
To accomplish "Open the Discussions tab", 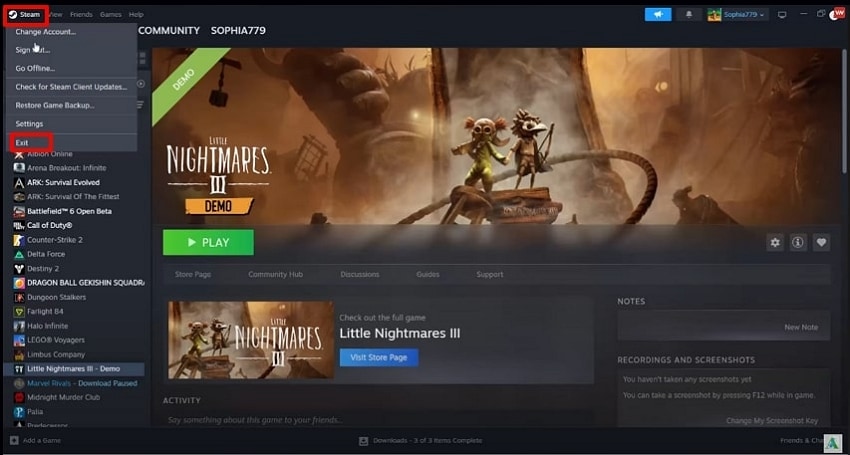I will pos(360,274).
